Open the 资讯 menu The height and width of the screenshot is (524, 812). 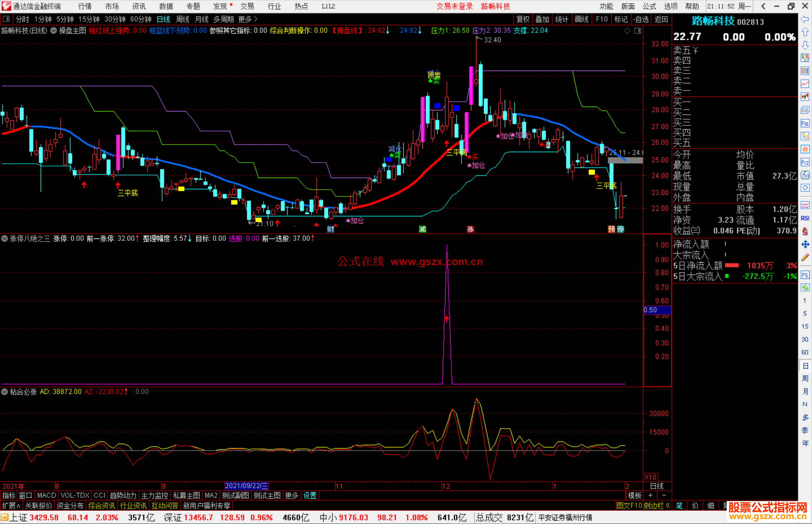pyautogui.click(x=139, y=6)
